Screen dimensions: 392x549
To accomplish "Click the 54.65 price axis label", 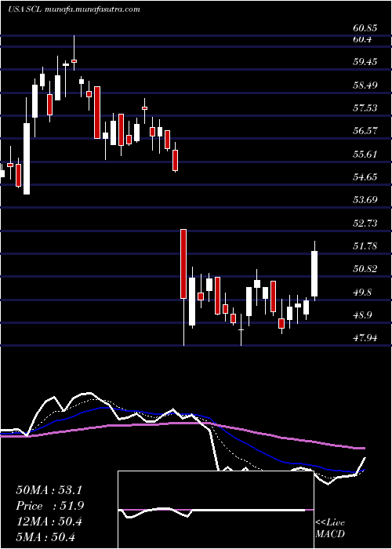I will [365, 177].
